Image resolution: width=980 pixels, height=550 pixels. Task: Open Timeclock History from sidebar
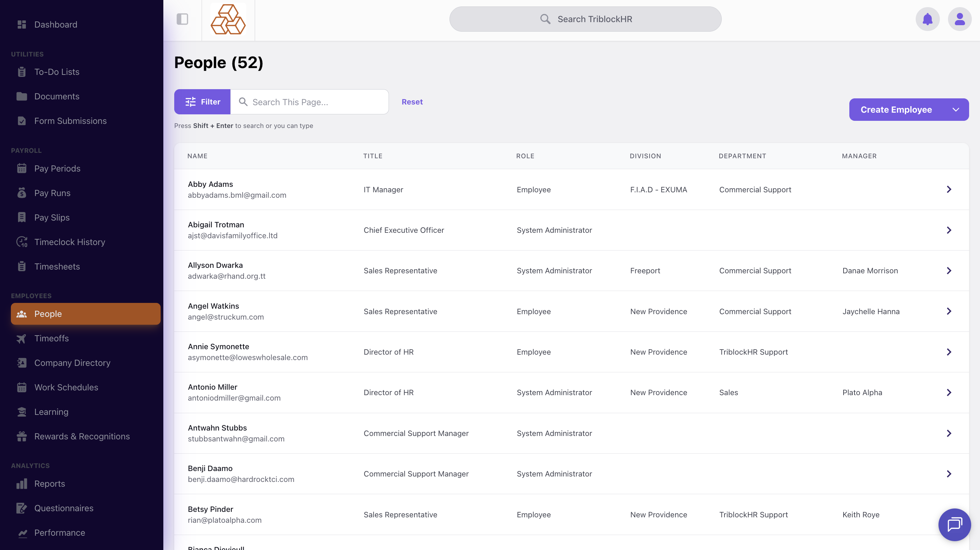(x=70, y=242)
